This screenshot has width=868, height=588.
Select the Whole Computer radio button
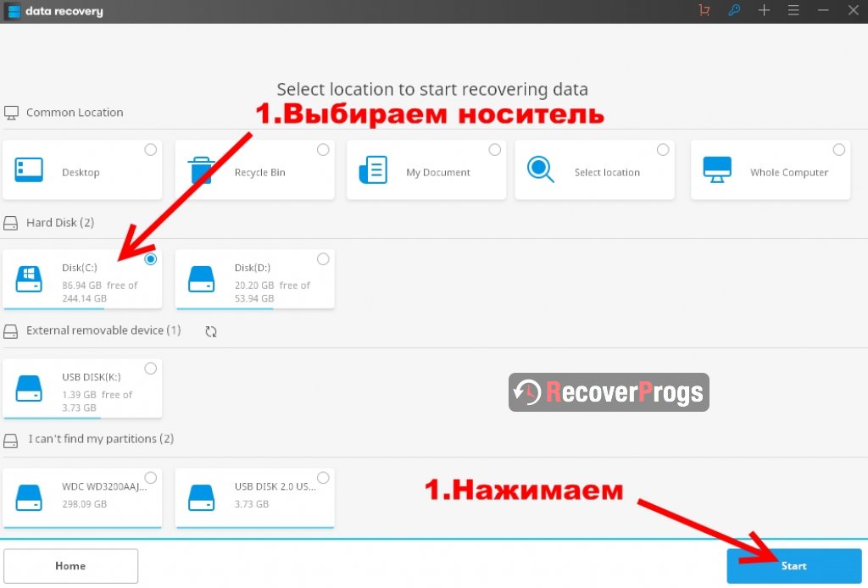839,150
